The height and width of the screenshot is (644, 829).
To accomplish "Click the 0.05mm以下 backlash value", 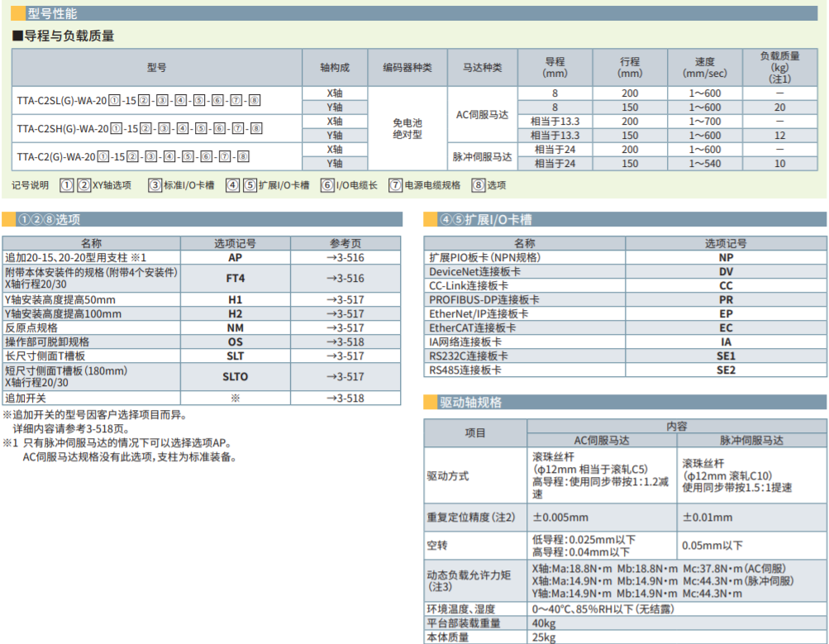I will (712, 545).
